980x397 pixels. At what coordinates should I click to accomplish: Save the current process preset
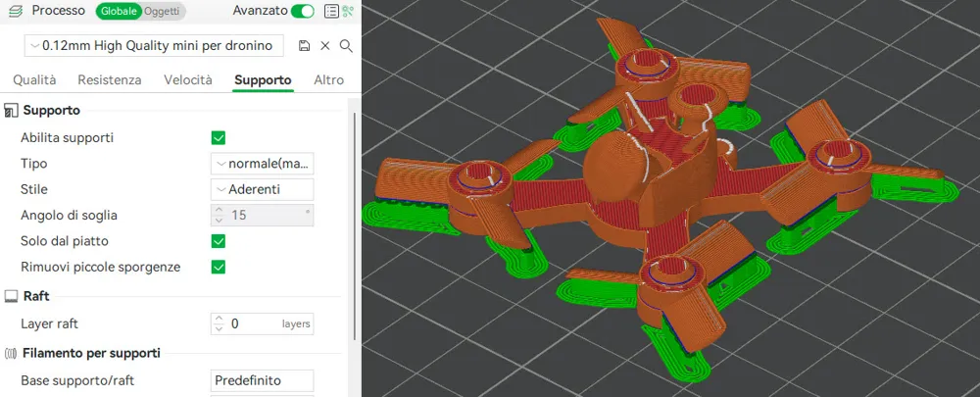tap(305, 46)
